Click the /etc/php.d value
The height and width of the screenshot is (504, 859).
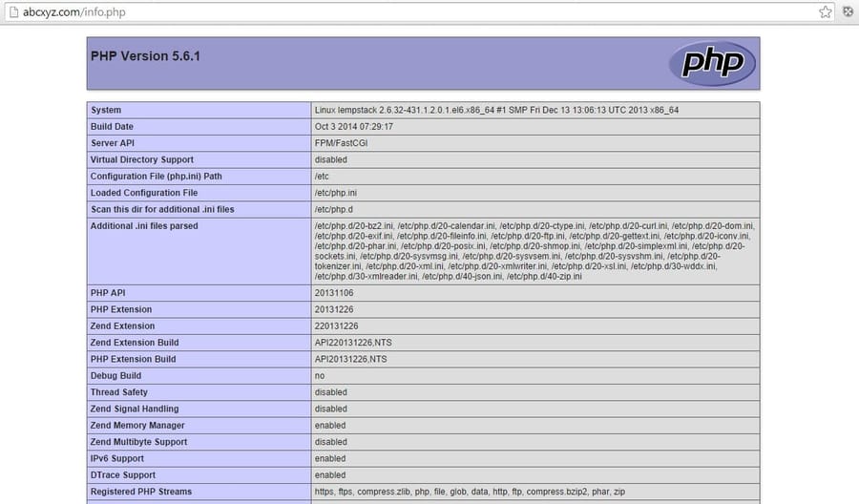coord(334,209)
